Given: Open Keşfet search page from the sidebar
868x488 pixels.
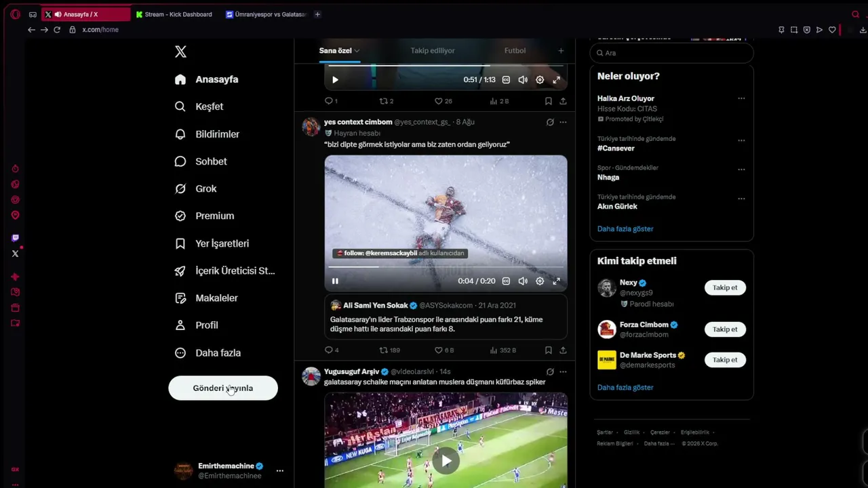Looking at the screenshot, I should pyautogui.click(x=199, y=106).
